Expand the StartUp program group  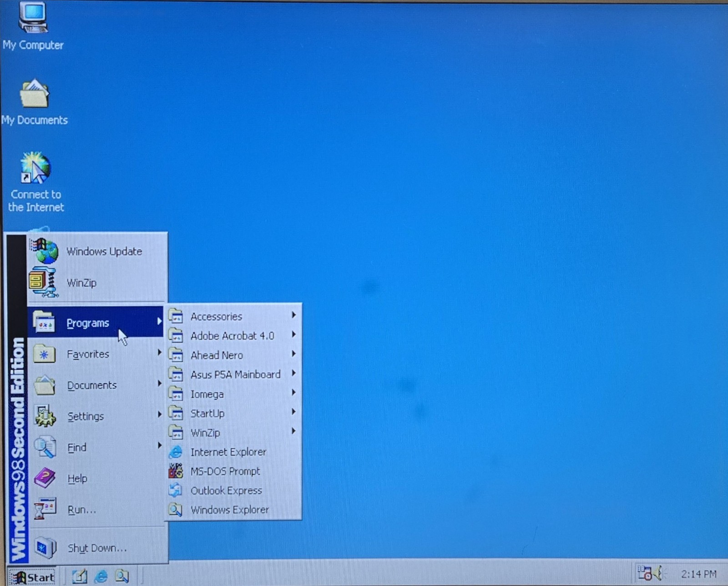[233, 413]
